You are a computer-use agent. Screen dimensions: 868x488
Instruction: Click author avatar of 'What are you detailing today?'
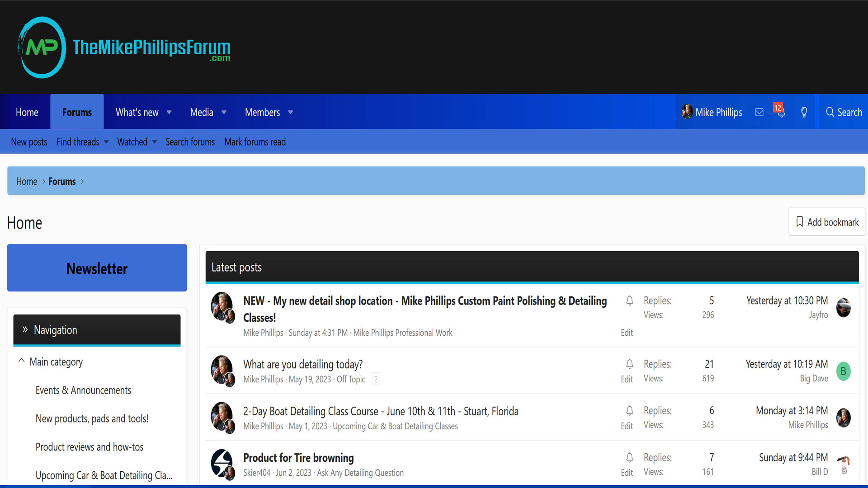[222, 370]
